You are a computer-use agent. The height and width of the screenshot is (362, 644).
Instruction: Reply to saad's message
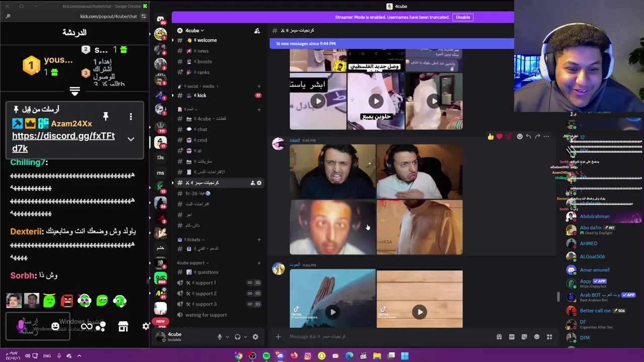[x=528, y=136]
